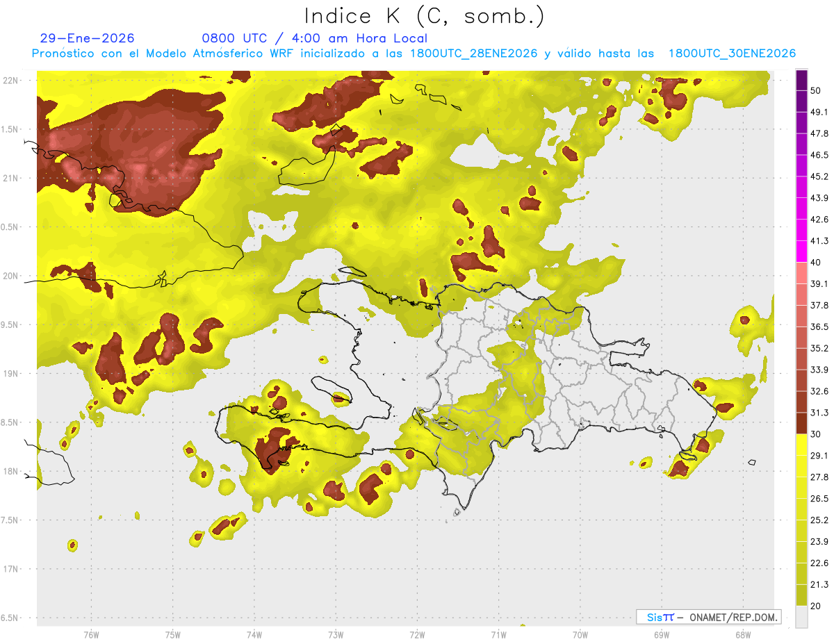This screenshot has height=644, width=834.
Task: Click the '22N' latitude axis label
Action: (x=11, y=80)
